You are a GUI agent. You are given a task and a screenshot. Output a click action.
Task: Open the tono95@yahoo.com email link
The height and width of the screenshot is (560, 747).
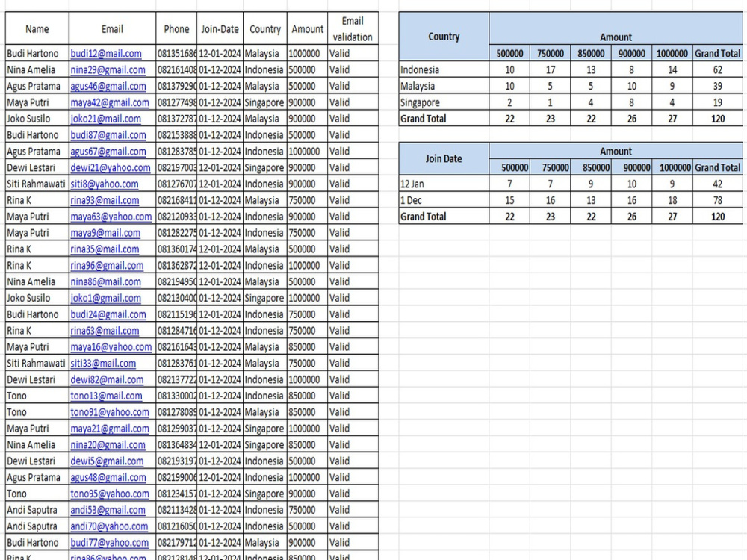[110, 494]
